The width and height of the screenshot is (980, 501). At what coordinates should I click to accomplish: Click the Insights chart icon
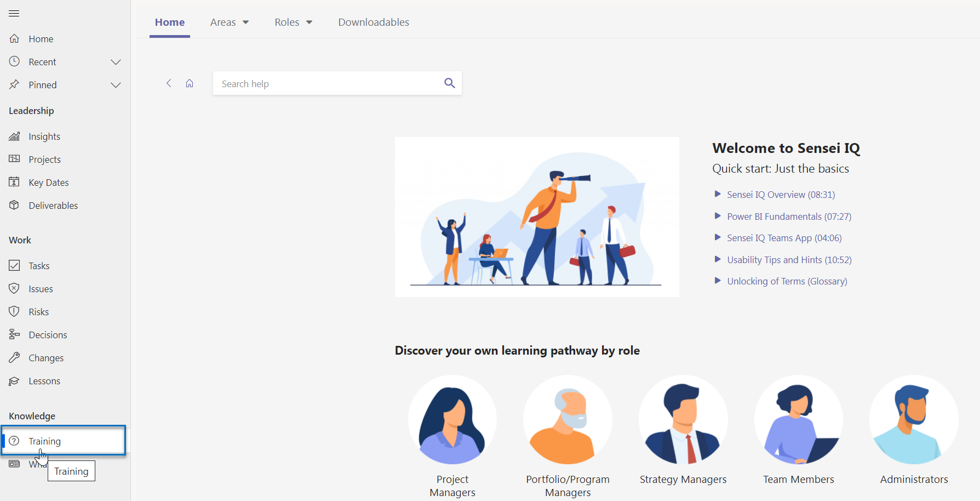(14, 136)
